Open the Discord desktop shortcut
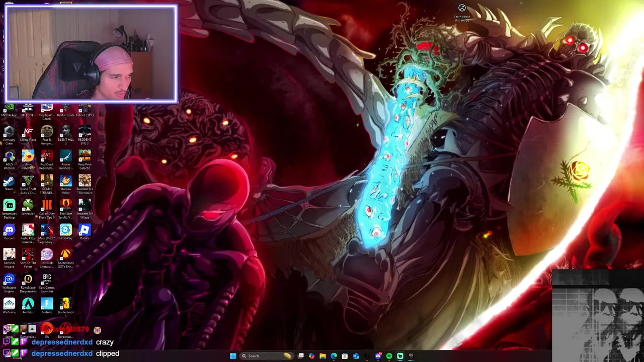 click(x=9, y=232)
